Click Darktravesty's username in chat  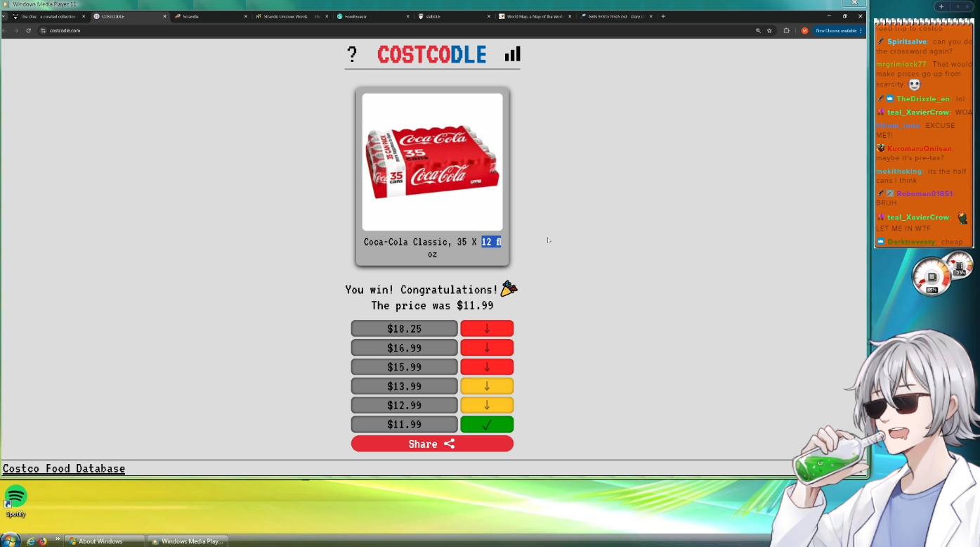(x=911, y=242)
